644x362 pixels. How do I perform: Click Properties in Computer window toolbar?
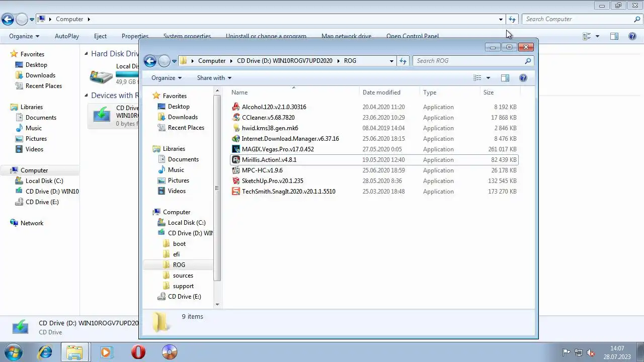coord(135,36)
